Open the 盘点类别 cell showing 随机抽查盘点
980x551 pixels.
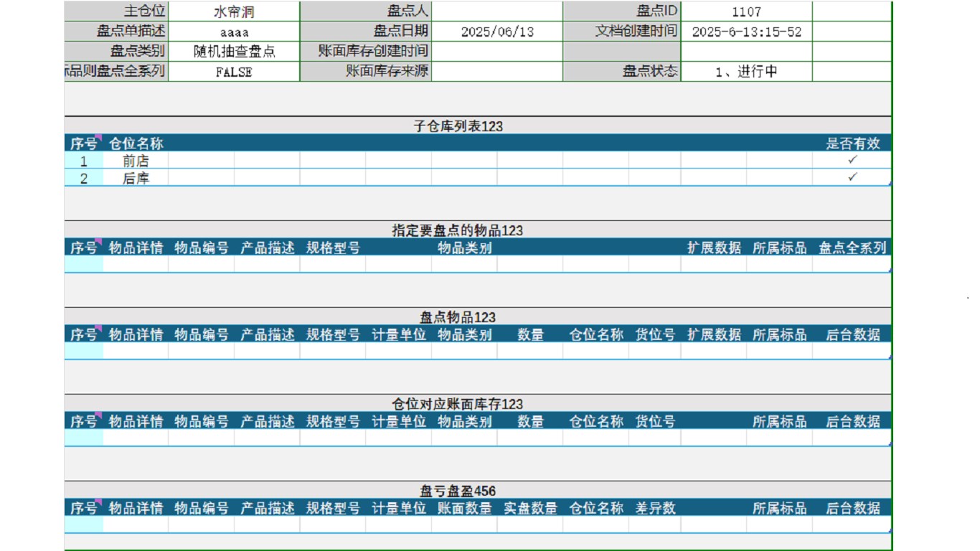[235, 50]
